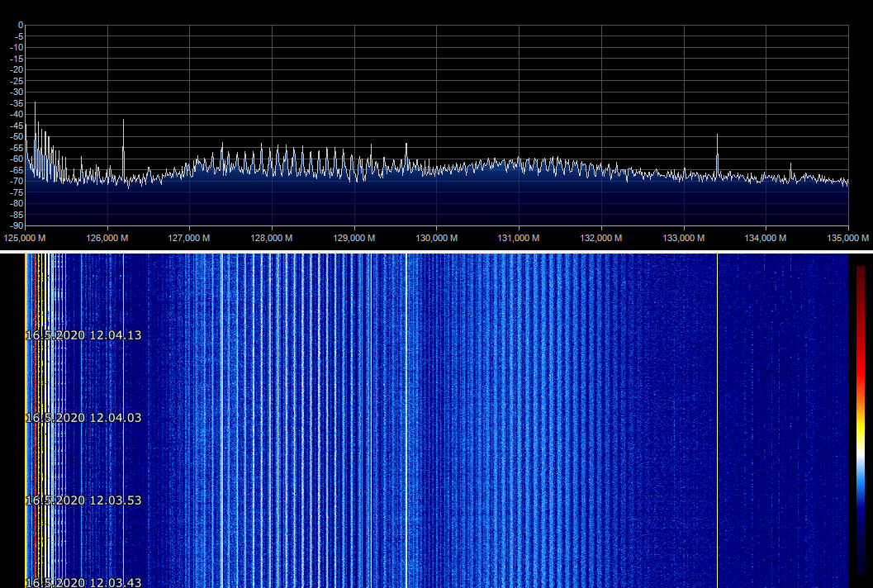Click the 135,000 M frequency axis label
Viewport: 873px width, 588px height.
click(x=848, y=238)
